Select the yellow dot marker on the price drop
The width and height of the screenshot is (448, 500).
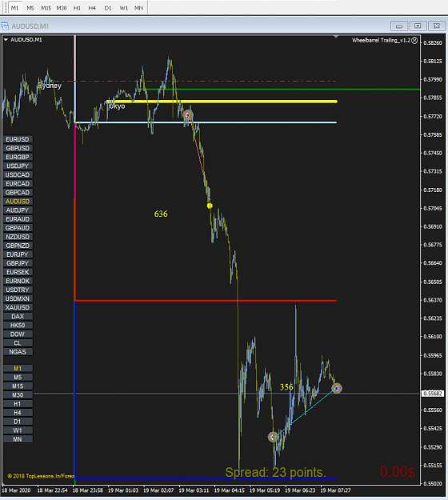click(x=210, y=206)
